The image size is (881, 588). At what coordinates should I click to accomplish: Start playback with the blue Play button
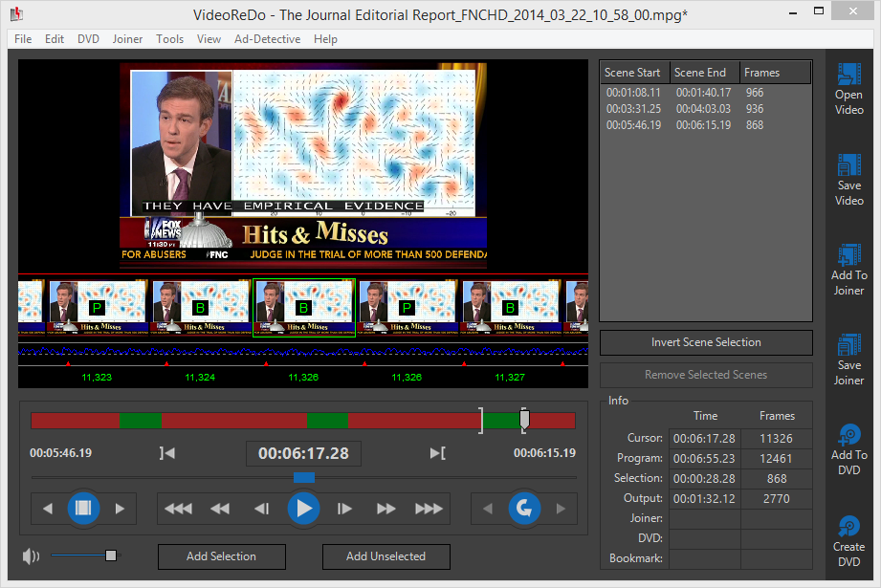pos(303,509)
